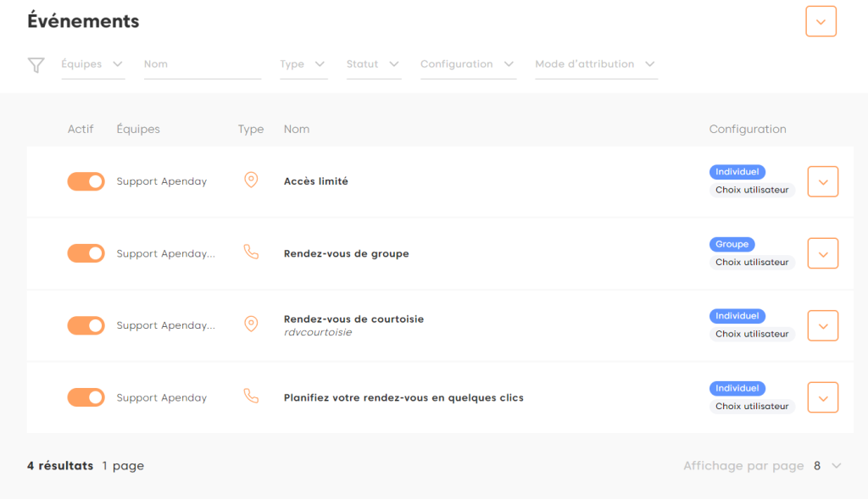Image resolution: width=868 pixels, height=499 pixels.
Task: Click the filter funnel icon
Action: [36, 65]
